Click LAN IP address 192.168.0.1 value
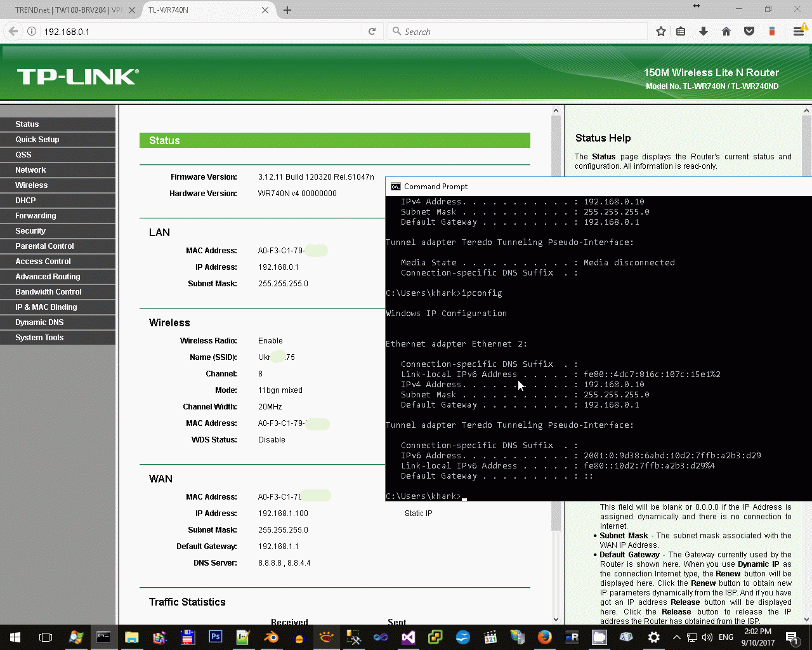 (x=278, y=267)
